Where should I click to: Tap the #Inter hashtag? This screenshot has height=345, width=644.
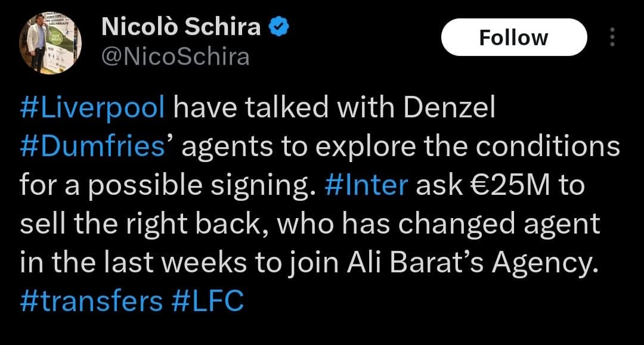[367, 187]
